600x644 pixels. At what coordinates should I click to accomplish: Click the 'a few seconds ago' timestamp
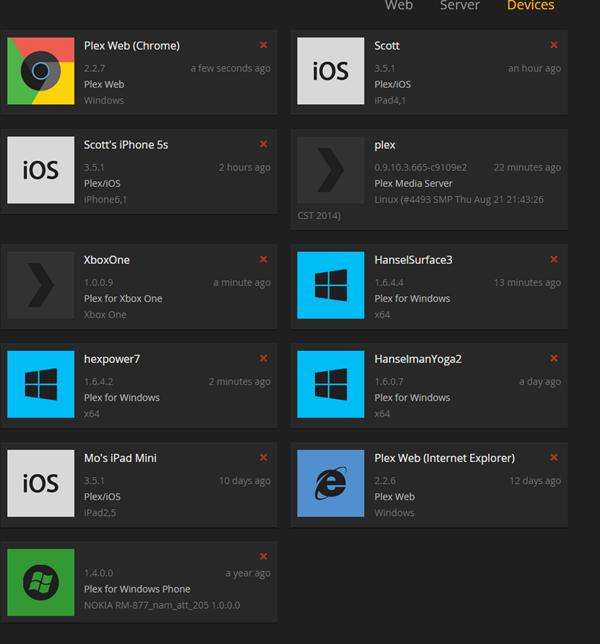(x=230, y=68)
